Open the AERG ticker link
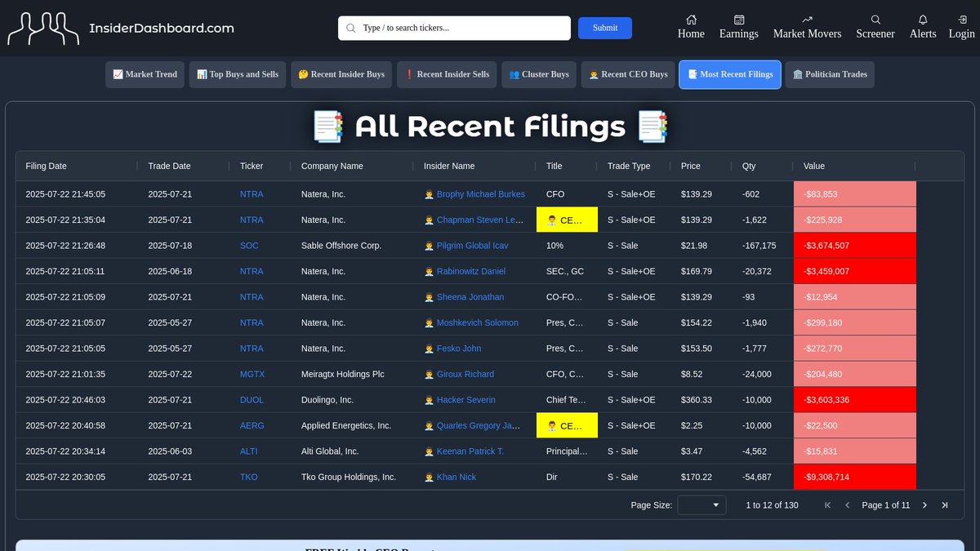The width and height of the screenshot is (980, 551). [252, 426]
